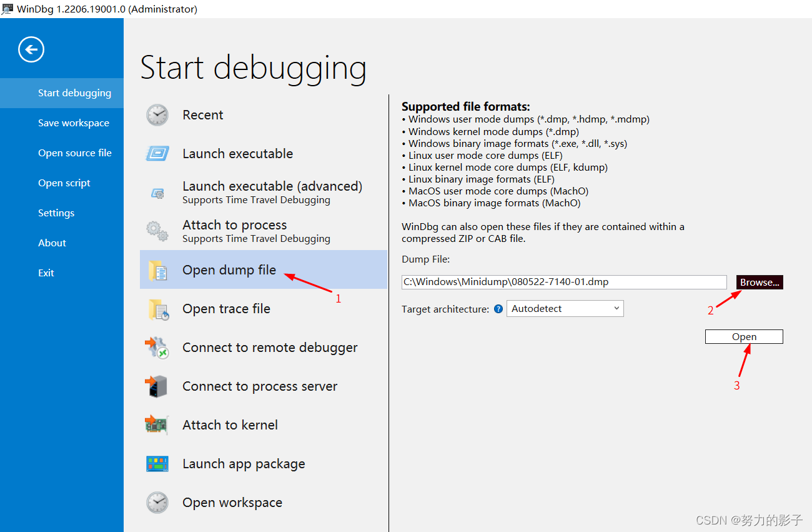Click the Open button

(x=744, y=337)
